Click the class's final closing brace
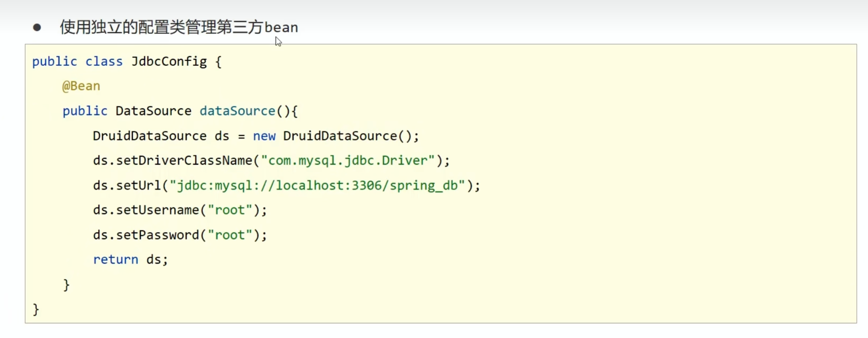Screen dimensions: 868x338 pyautogui.click(x=36, y=309)
